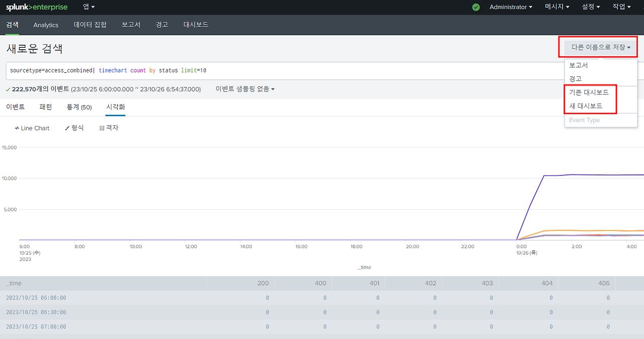This screenshot has width=644, height=339.
Task: Open the 설정 settings menu
Action: 591,7
